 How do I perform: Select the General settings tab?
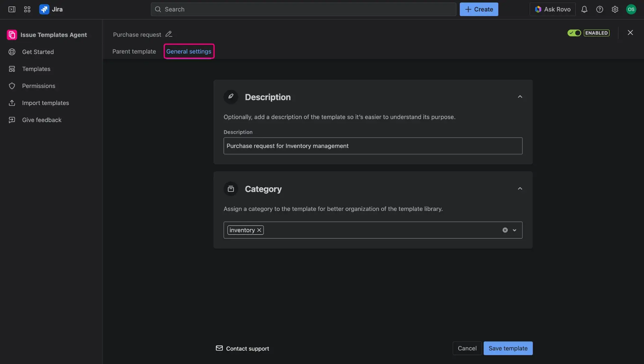point(189,51)
